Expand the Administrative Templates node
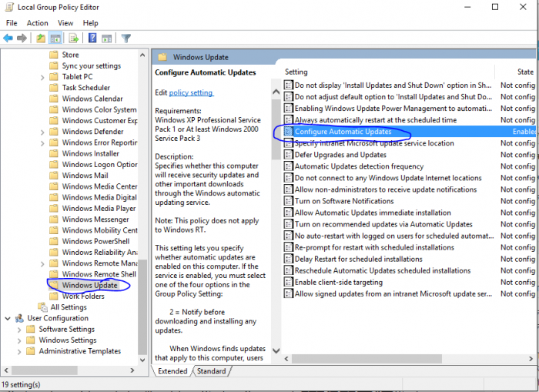The width and height of the screenshot is (539, 392). point(19,351)
